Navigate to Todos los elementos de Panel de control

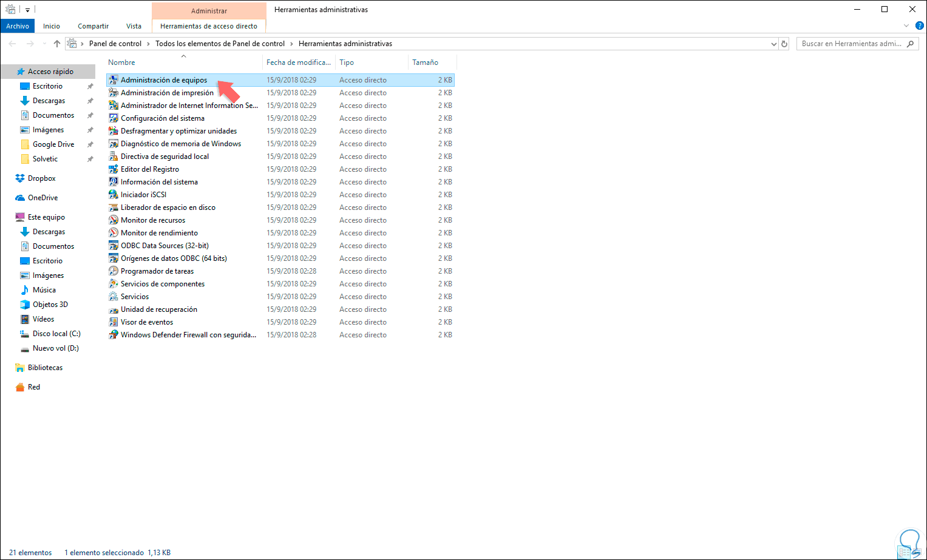[220, 44]
